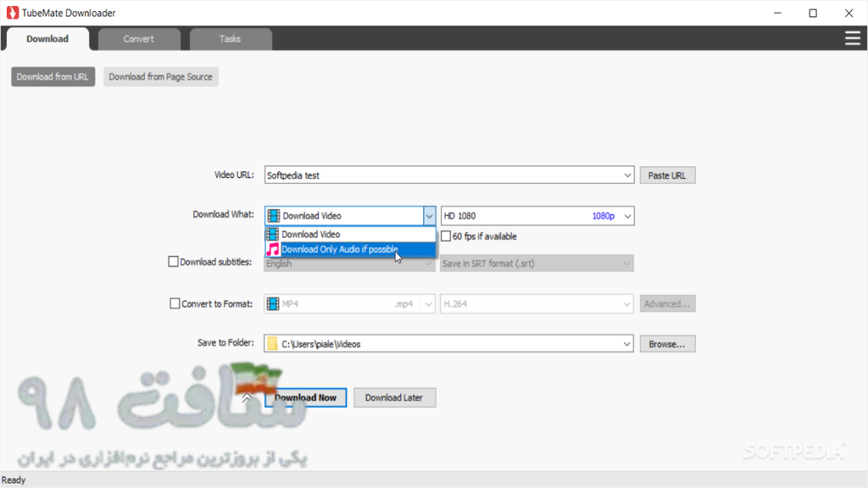Close the TubeMate Downloader window
868x488 pixels.
pos(849,13)
